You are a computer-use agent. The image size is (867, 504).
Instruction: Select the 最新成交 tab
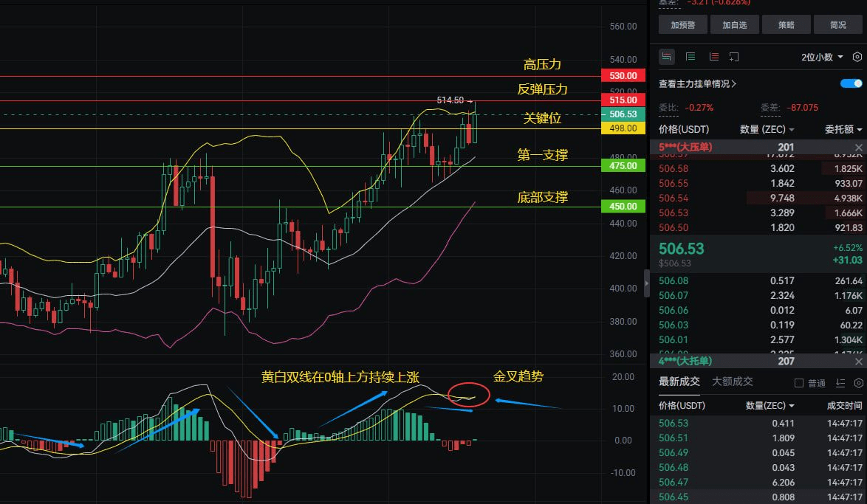tap(679, 382)
